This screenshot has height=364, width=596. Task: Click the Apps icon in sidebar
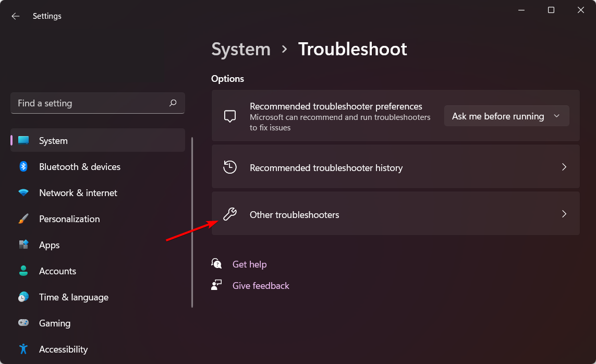[23, 245]
